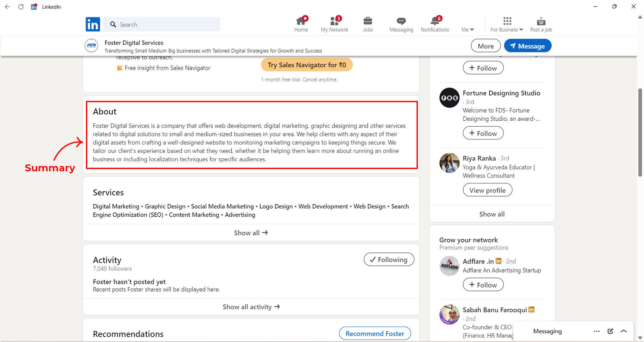Screen dimensions: 644x342
Task: Expand the Me dropdown menu
Action: (x=468, y=30)
